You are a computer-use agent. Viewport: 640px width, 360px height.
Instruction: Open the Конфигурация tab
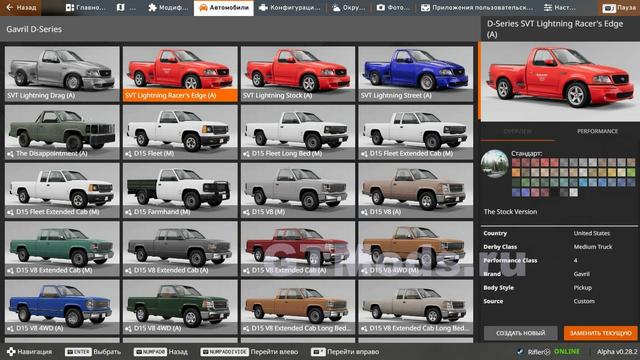click(291, 8)
